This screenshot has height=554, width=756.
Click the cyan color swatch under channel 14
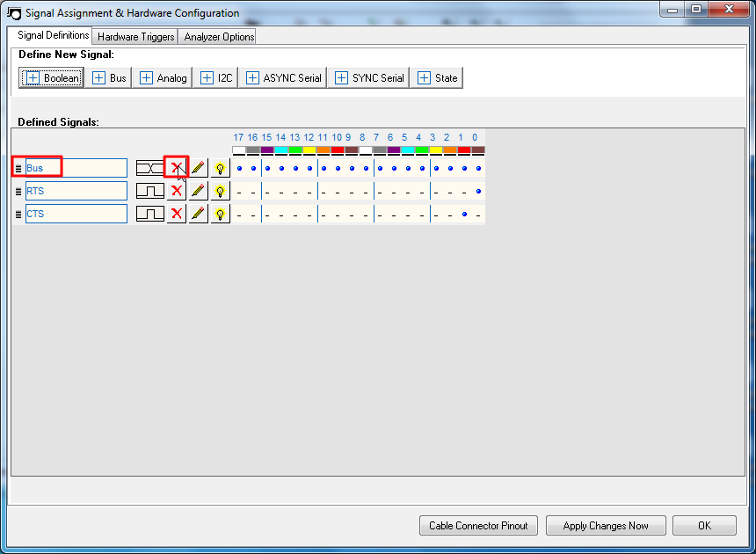(x=281, y=150)
